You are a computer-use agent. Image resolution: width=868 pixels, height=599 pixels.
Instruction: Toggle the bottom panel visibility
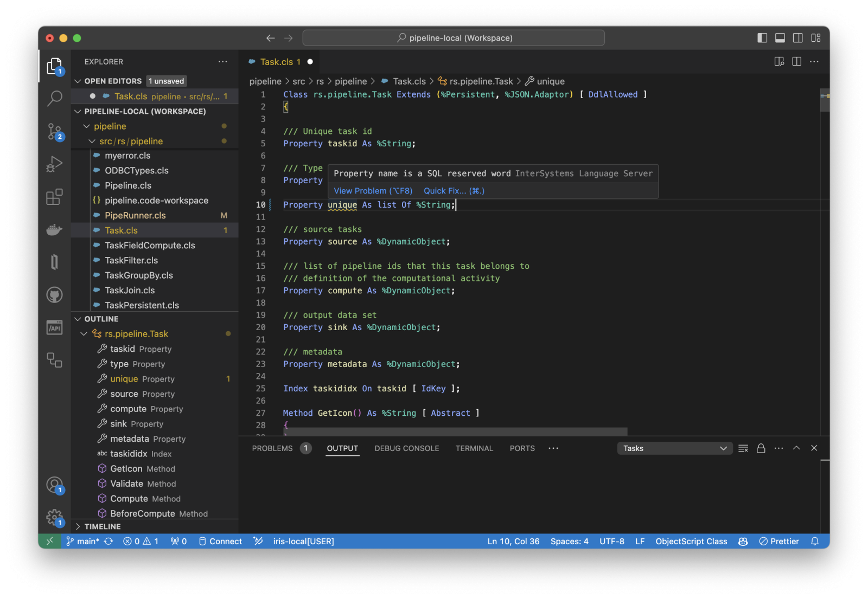click(x=780, y=38)
